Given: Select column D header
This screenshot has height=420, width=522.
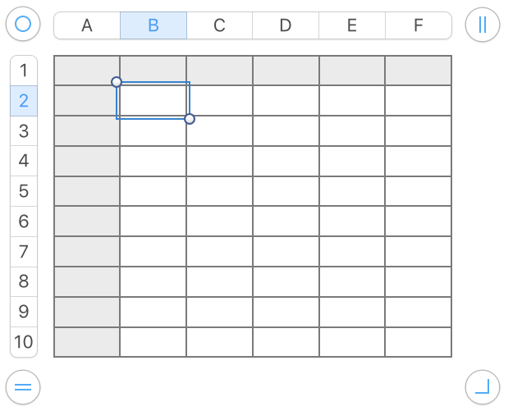Looking at the screenshot, I should pyautogui.click(x=286, y=25).
